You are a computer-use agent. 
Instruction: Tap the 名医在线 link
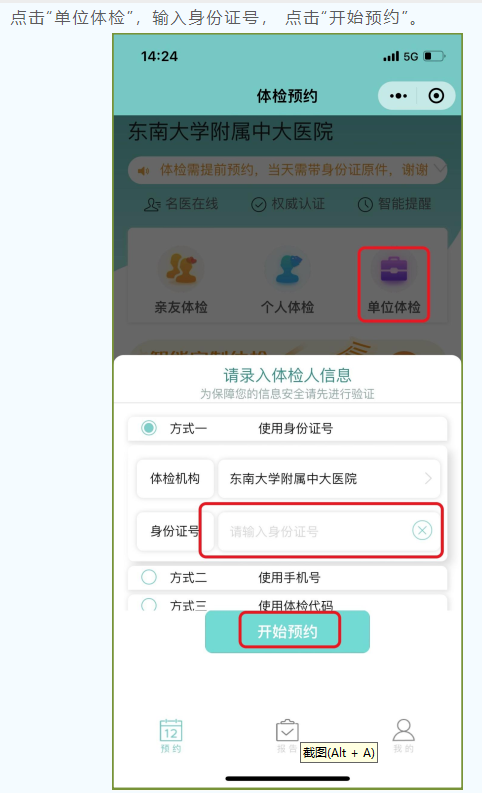[181, 204]
